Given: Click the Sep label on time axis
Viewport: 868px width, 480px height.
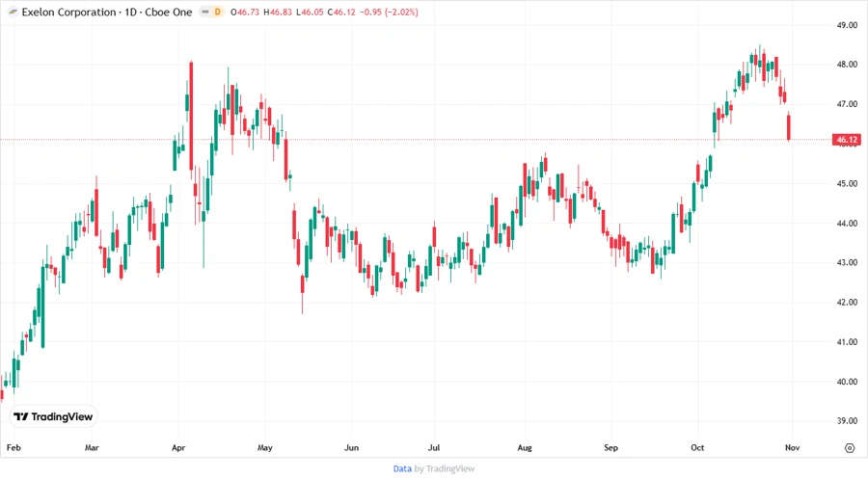Looking at the screenshot, I should click(611, 447).
